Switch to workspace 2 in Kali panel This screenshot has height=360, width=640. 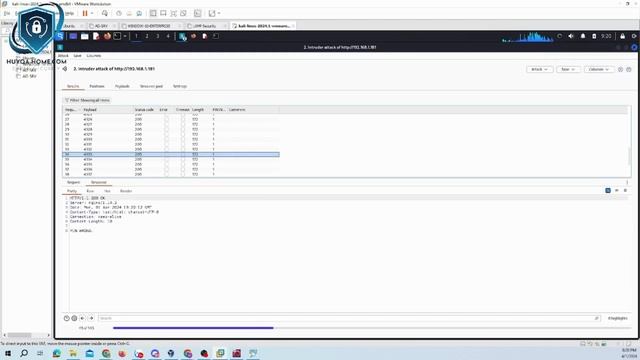[147, 36]
